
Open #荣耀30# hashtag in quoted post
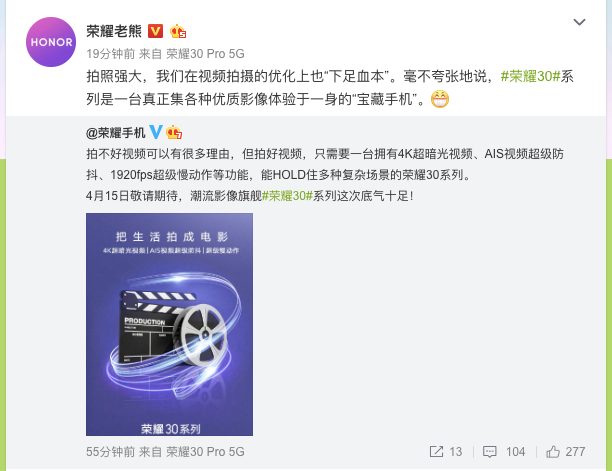coord(287,196)
